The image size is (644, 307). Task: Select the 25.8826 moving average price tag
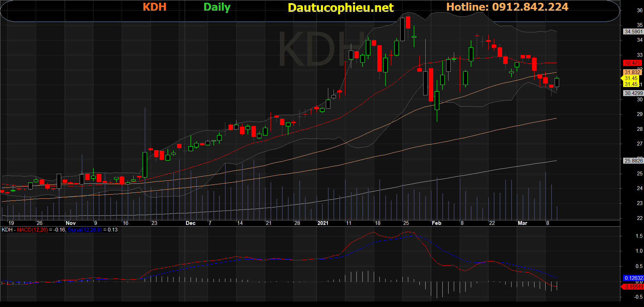click(x=633, y=161)
